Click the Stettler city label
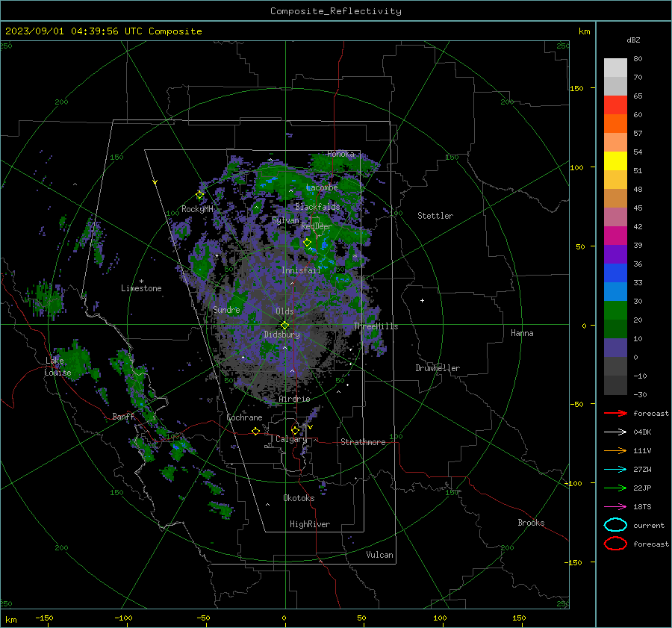Screen dimensions: 672x628 click(x=435, y=216)
